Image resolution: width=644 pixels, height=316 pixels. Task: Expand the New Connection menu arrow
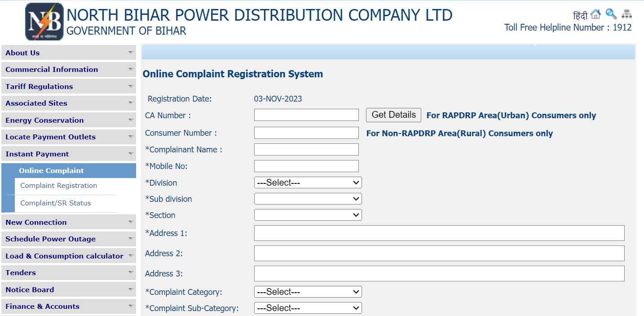pos(131,222)
